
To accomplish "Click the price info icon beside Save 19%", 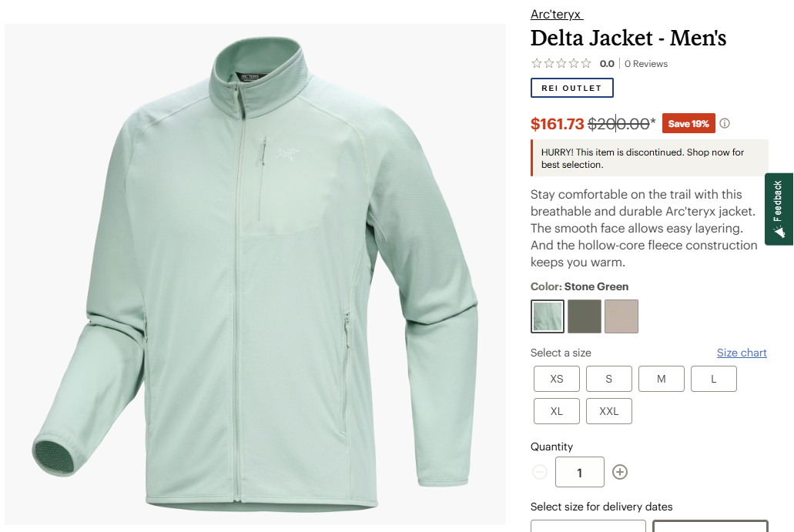I will coord(725,123).
